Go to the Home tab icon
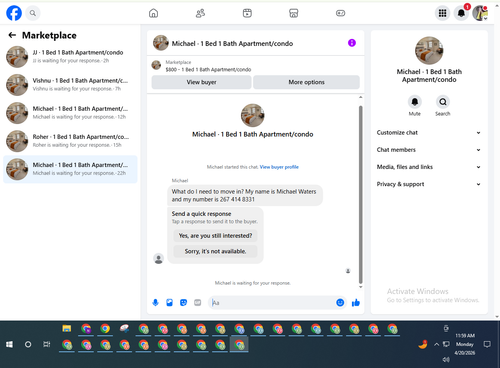This screenshot has height=368, width=500. point(153,13)
